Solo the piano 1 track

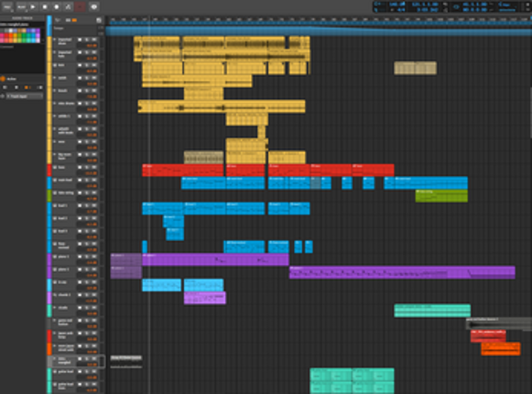[x=87, y=257]
